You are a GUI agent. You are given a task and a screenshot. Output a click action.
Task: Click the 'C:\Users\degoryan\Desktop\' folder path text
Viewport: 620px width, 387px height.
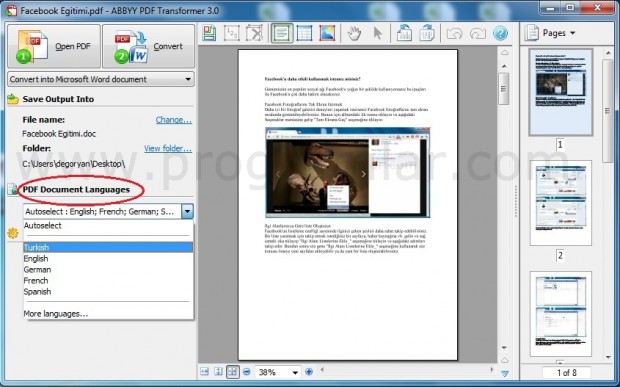[74, 164]
